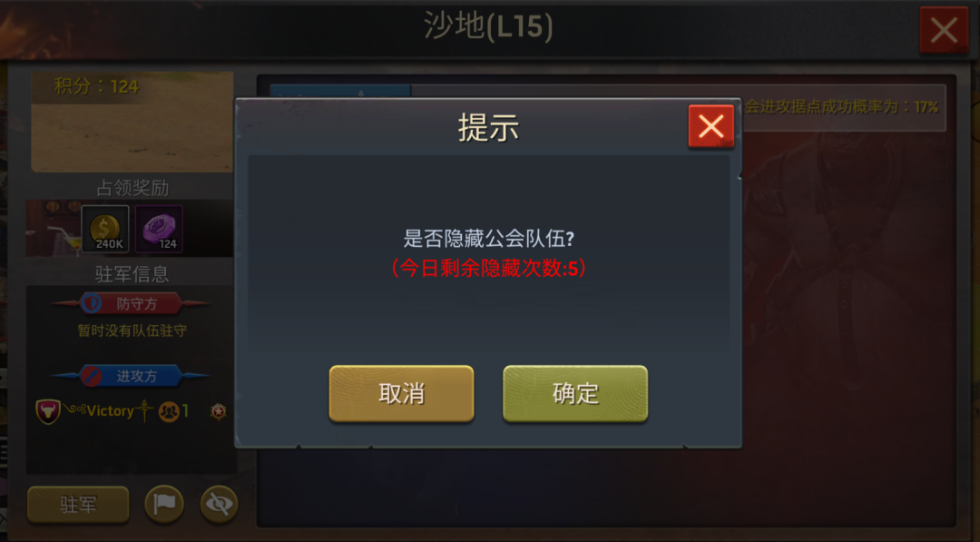Confirm with the 确定 button
The width and height of the screenshot is (980, 542).
click(575, 394)
